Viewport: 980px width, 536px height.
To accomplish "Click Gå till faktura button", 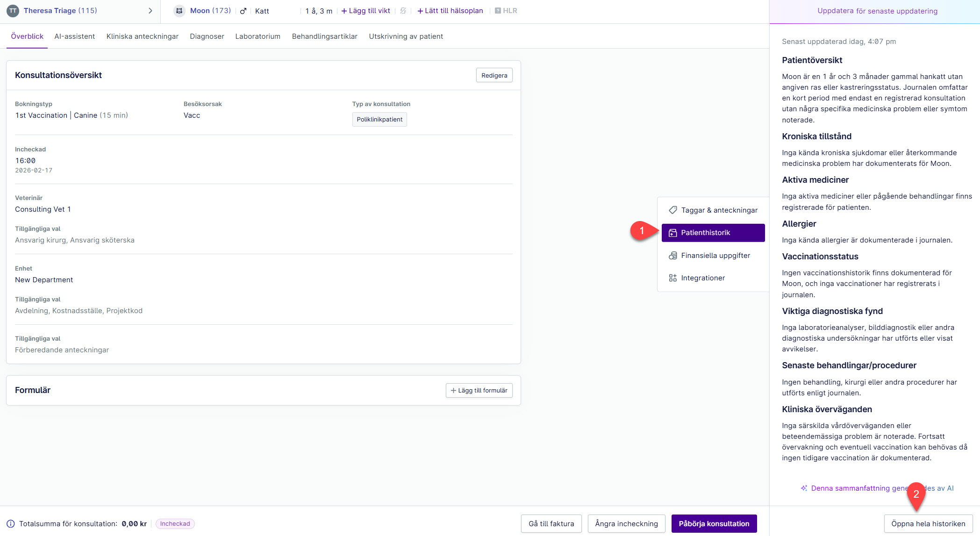I will pos(551,524).
